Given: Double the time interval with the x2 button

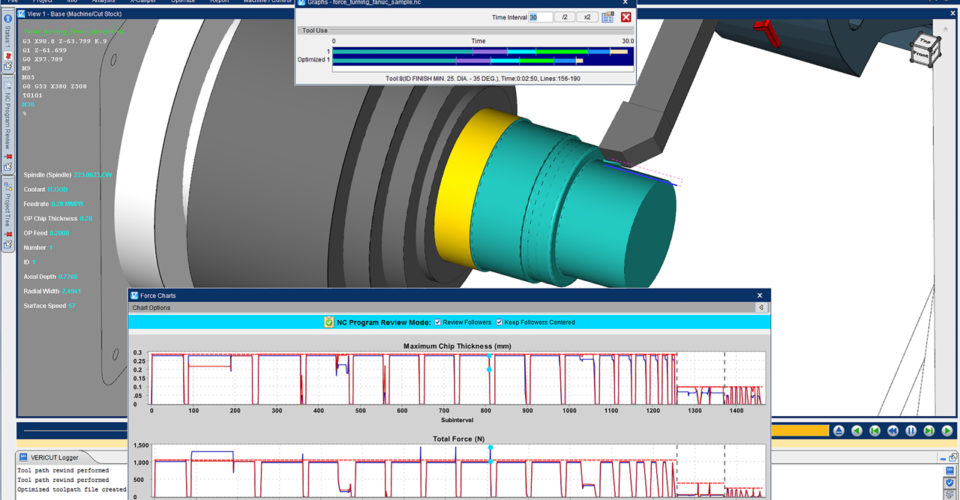Looking at the screenshot, I should [587, 17].
